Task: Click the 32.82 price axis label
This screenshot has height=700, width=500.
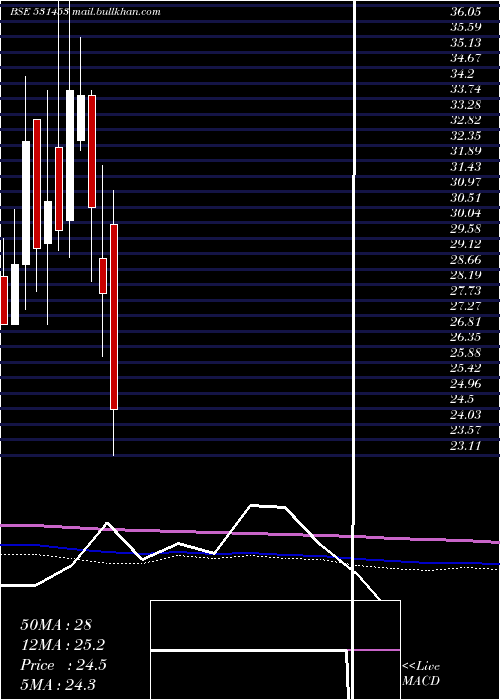Action: pos(466,121)
